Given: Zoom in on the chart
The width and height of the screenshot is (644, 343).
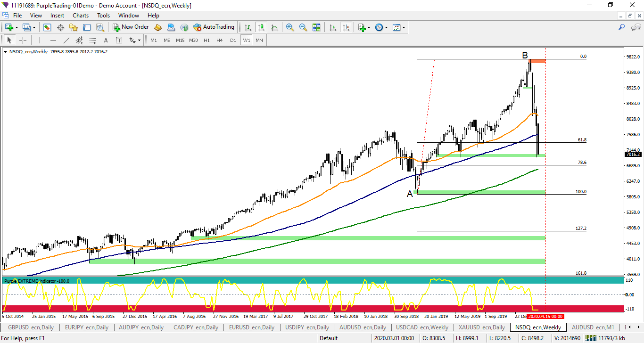Looking at the screenshot, I should [289, 27].
